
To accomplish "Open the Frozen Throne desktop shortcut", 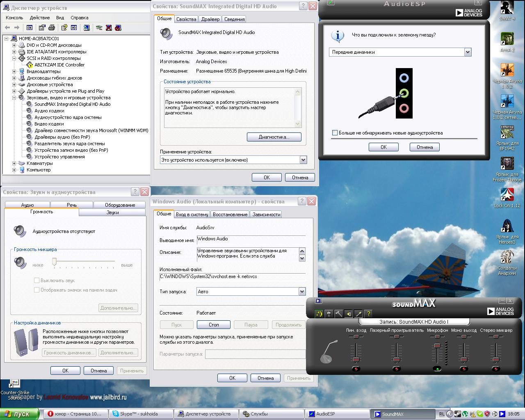I will click(x=507, y=169).
